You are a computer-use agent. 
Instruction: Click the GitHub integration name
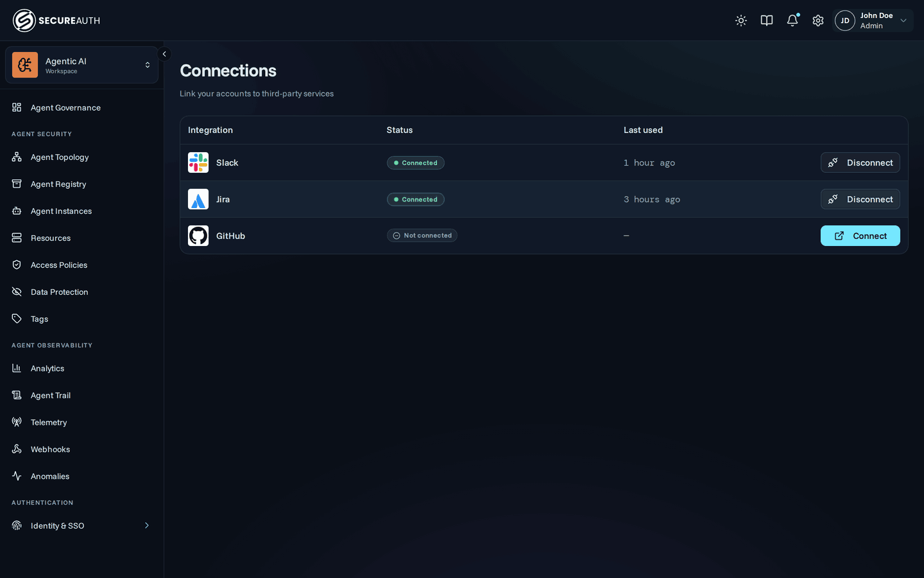pos(230,236)
